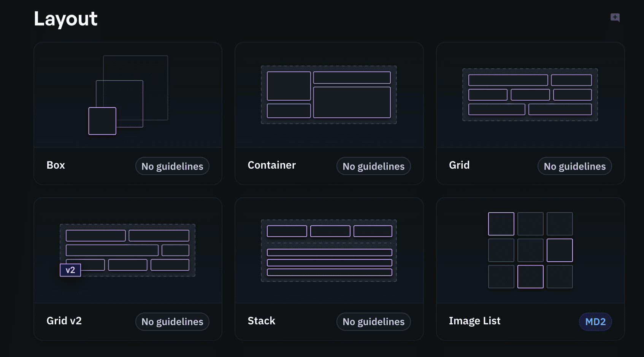
Task: Open the Box component thumbnail
Action: tap(128, 95)
